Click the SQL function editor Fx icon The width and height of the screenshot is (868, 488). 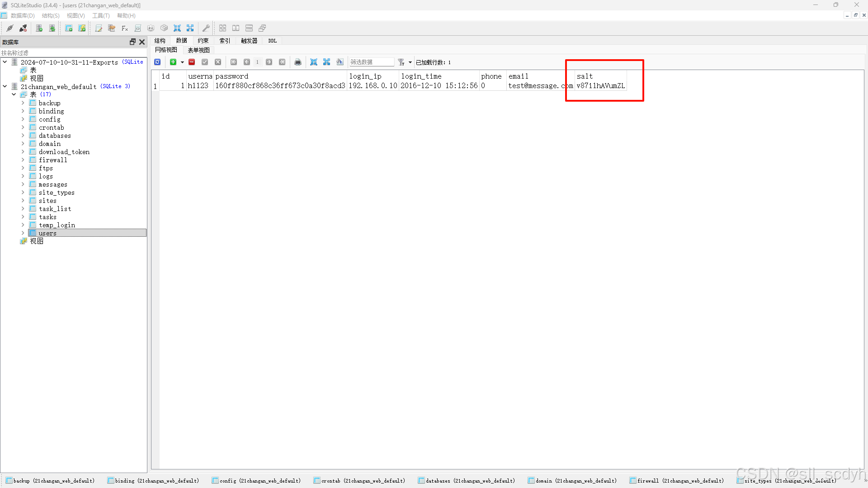(125, 28)
